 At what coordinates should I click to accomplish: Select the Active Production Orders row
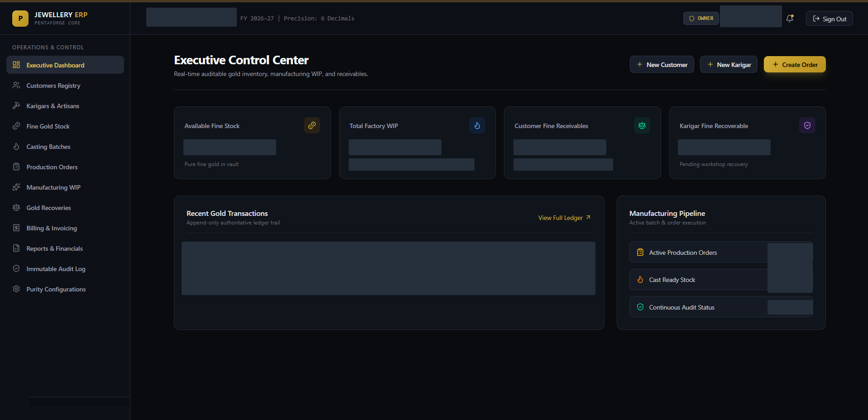pyautogui.click(x=721, y=252)
